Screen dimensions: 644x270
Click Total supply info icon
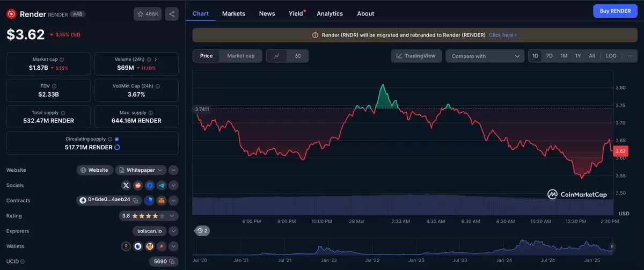tap(63, 113)
